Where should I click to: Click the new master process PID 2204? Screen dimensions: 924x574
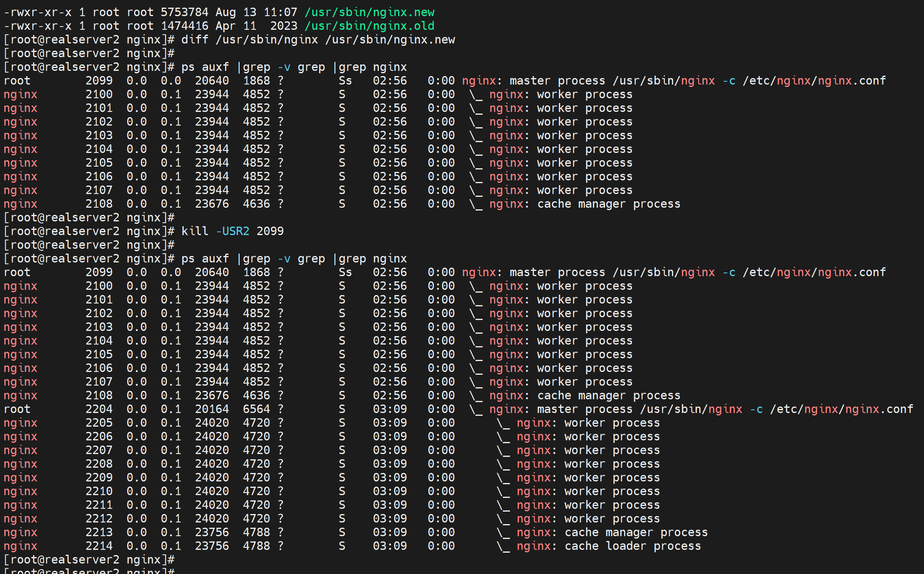coord(99,409)
